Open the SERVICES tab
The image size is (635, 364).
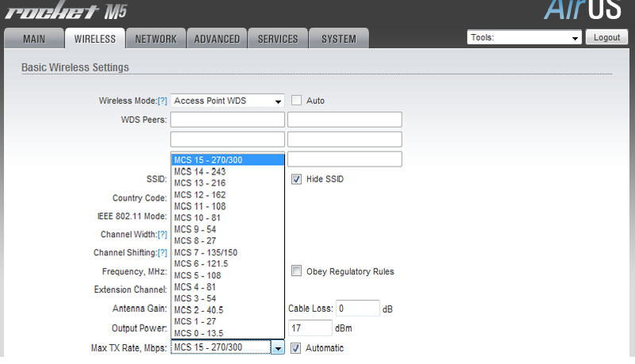pos(278,39)
